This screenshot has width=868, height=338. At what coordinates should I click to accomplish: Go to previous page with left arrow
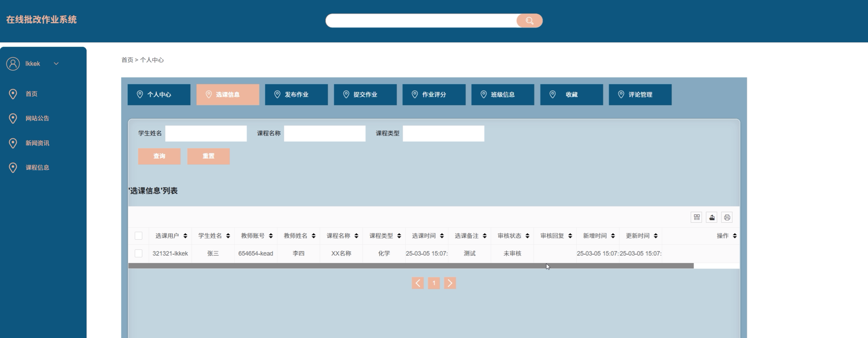(418, 283)
